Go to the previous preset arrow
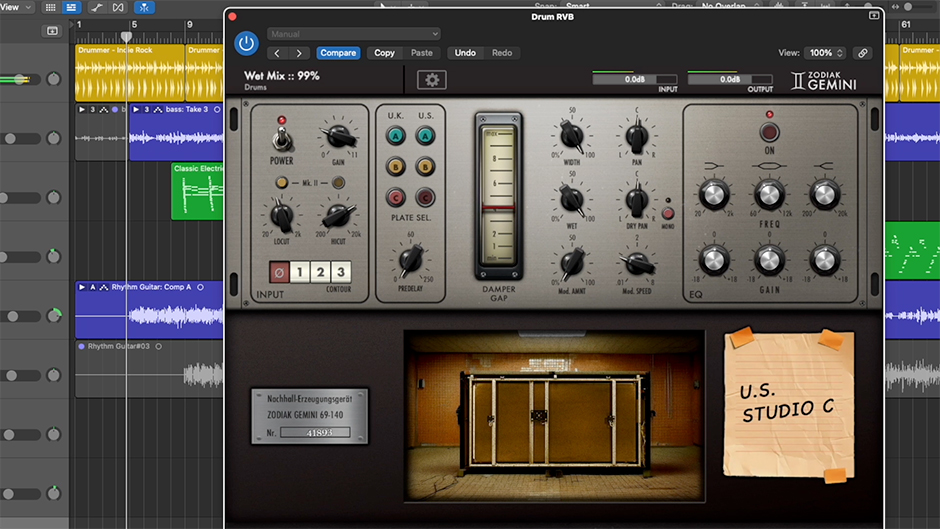 click(277, 53)
